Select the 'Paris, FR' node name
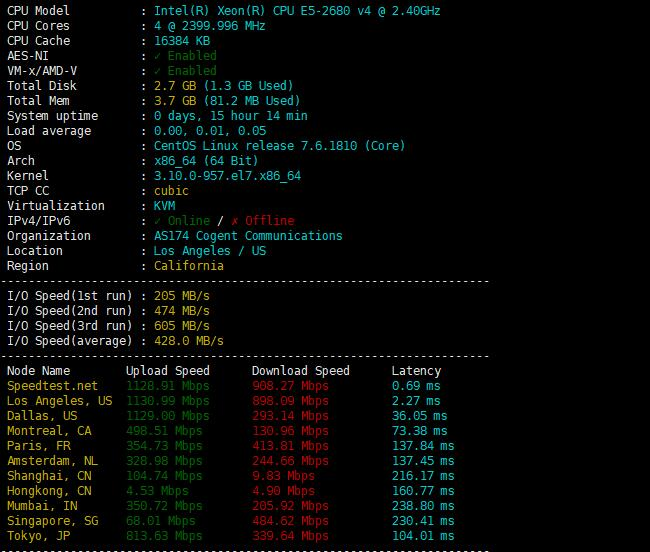 tap(39, 445)
